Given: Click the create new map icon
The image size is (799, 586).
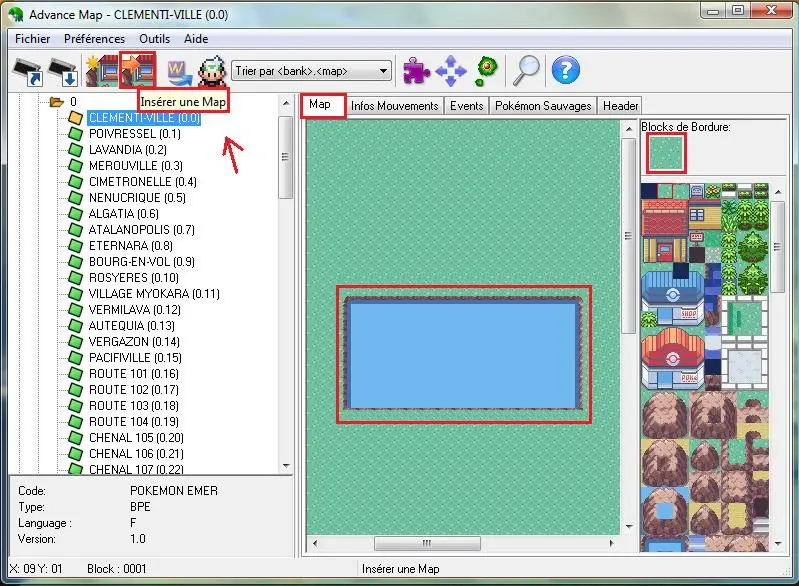Looking at the screenshot, I should 101,70.
